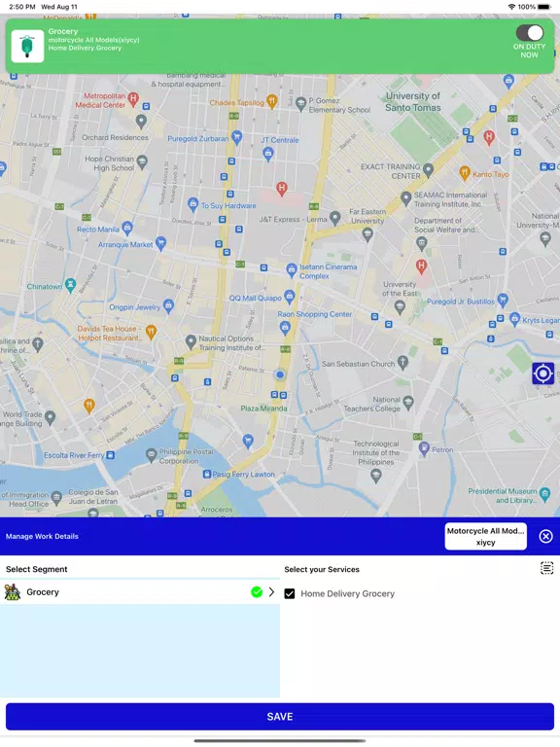The width and height of the screenshot is (560, 747).
Task: Select the Grocery segment label
Action: pos(43,592)
